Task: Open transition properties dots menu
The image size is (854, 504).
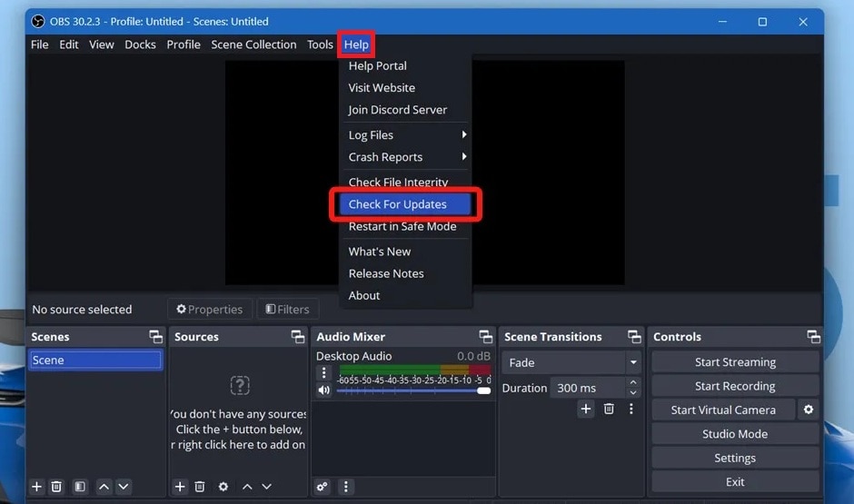Action: [631, 409]
